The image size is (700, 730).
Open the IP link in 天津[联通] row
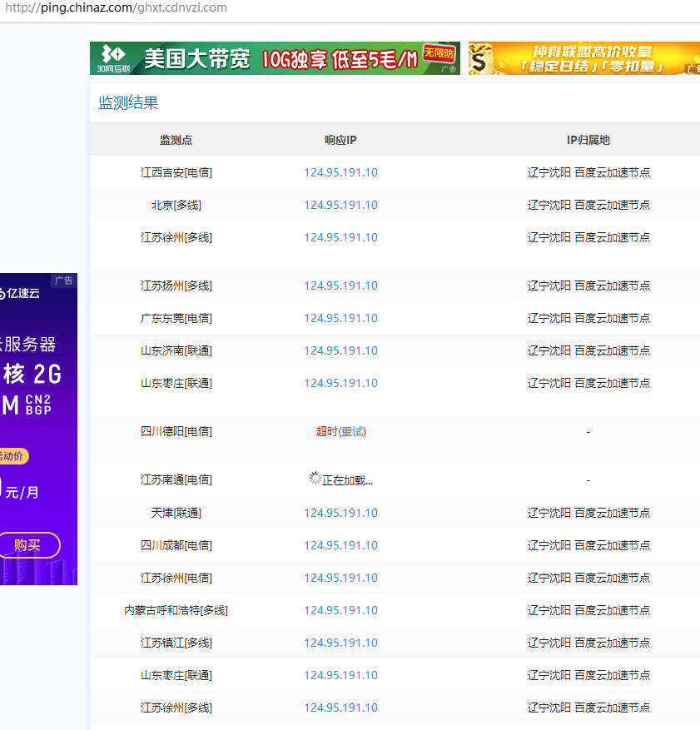(340, 513)
